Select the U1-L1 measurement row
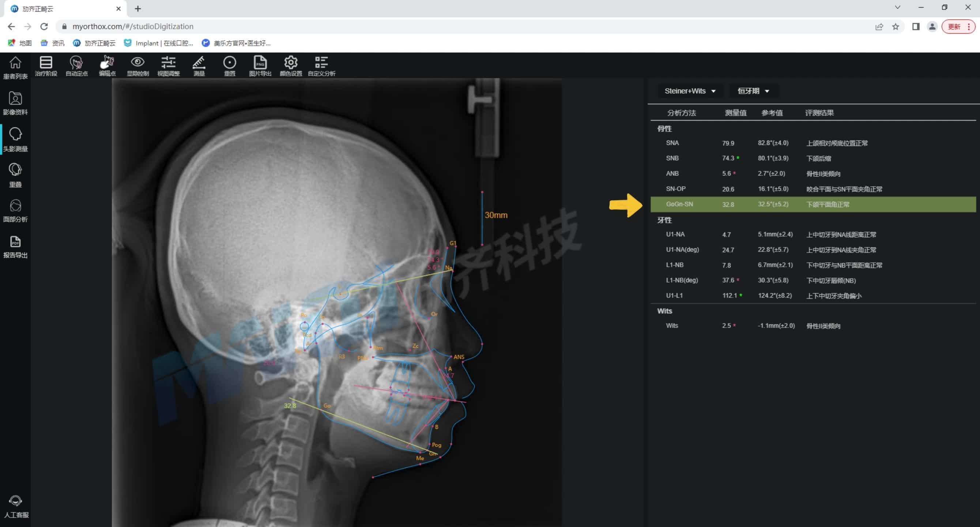Viewport: 980px width, 527px height. click(x=813, y=295)
